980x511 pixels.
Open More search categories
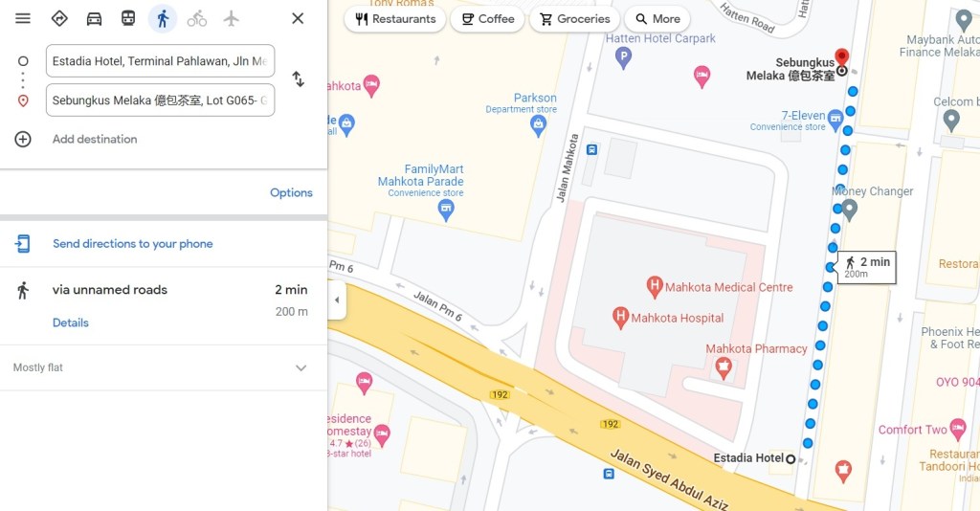point(657,19)
